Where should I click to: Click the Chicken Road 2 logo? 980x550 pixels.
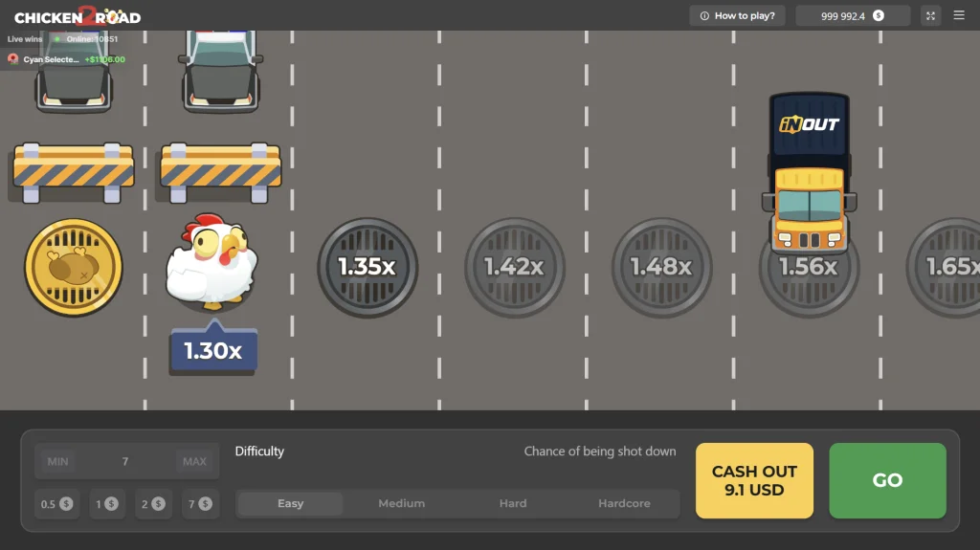tap(78, 15)
